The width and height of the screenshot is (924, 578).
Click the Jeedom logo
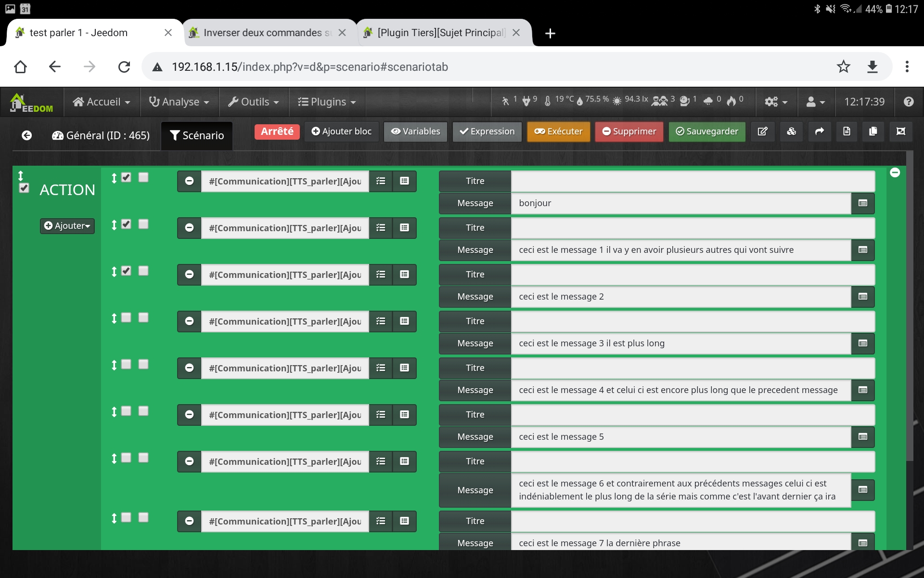(x=32, y=102)
